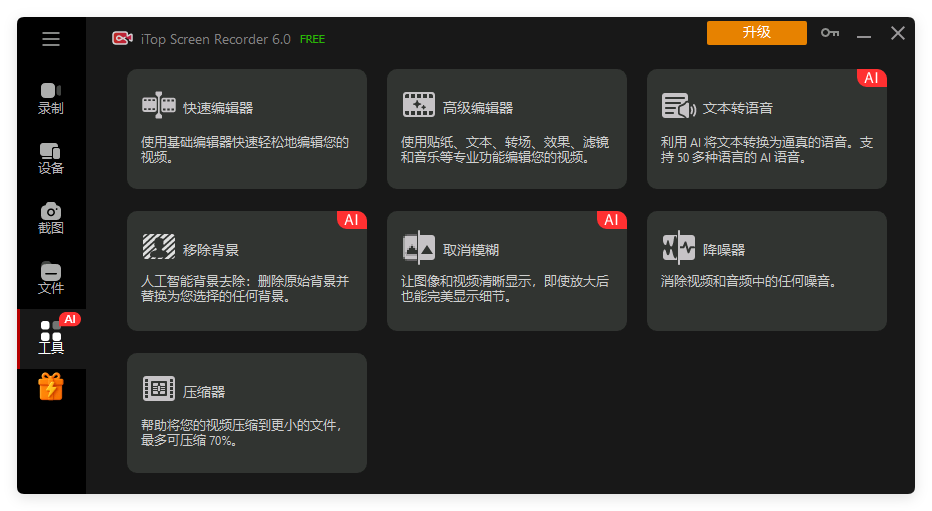Screen dimensions: 932x511
Task: Open the 快速编辑器 title text
Action: coord(218,108)
